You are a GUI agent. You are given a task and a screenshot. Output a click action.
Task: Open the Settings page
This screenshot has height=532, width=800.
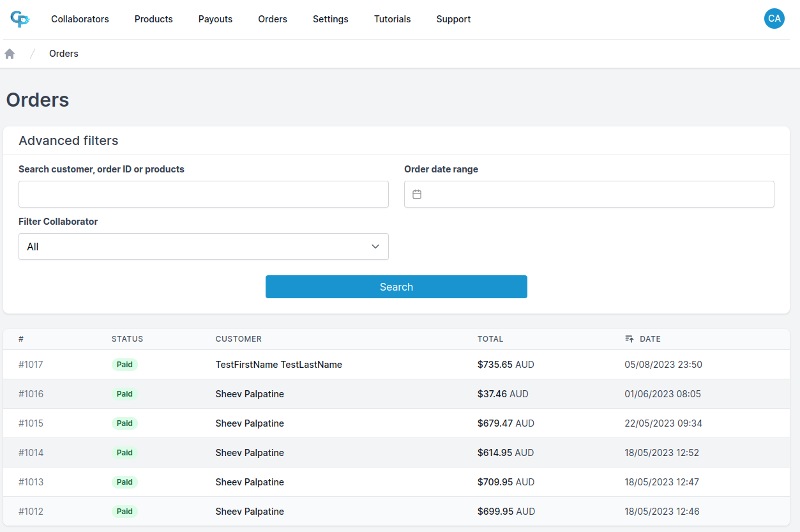330,19
